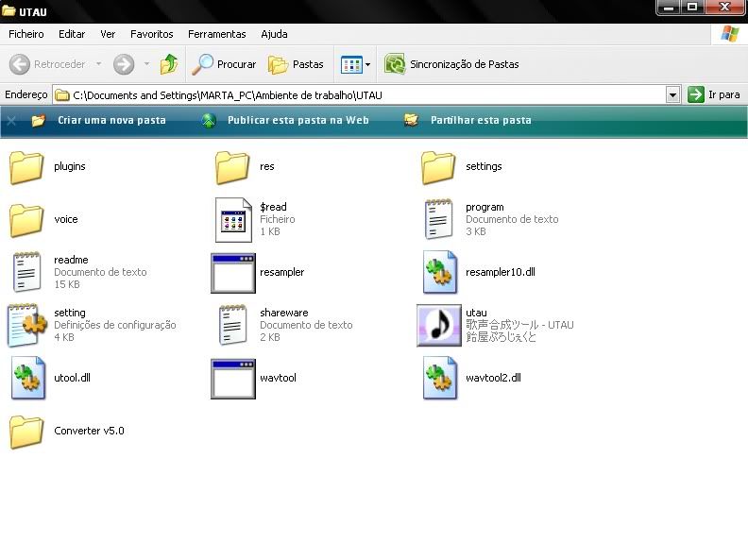748x560 pixels.
Task: Click the 'res' folder name
Action: point(267,166)
